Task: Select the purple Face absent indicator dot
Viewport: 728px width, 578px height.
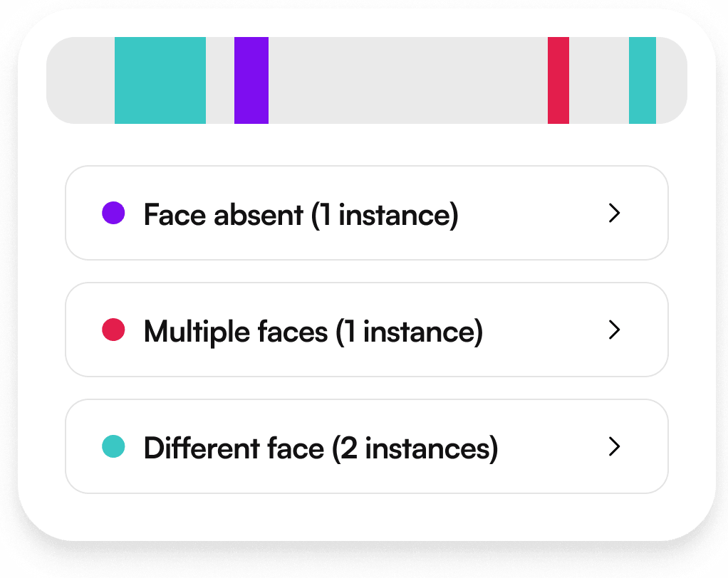Action: pyautogui.click(x=114, y=213)
